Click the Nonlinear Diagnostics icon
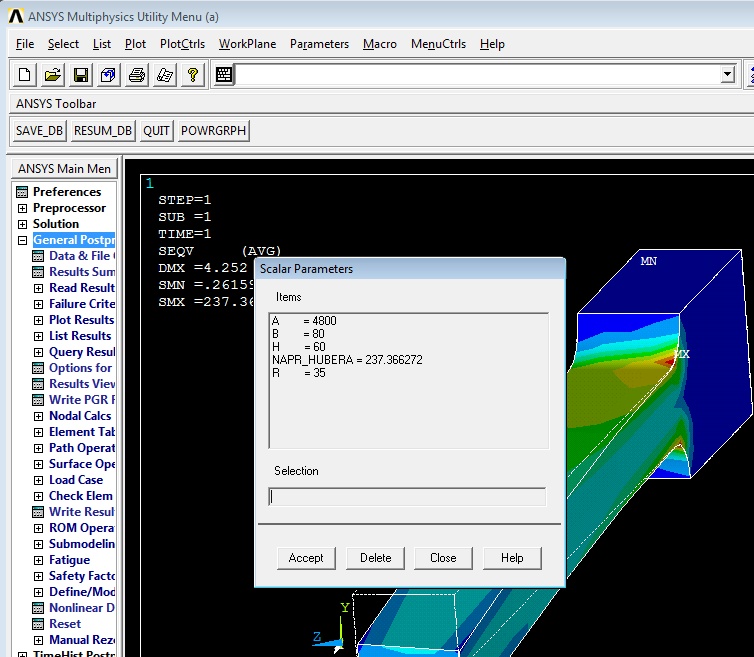Screen dimensions: 754x657 [38, 608]
